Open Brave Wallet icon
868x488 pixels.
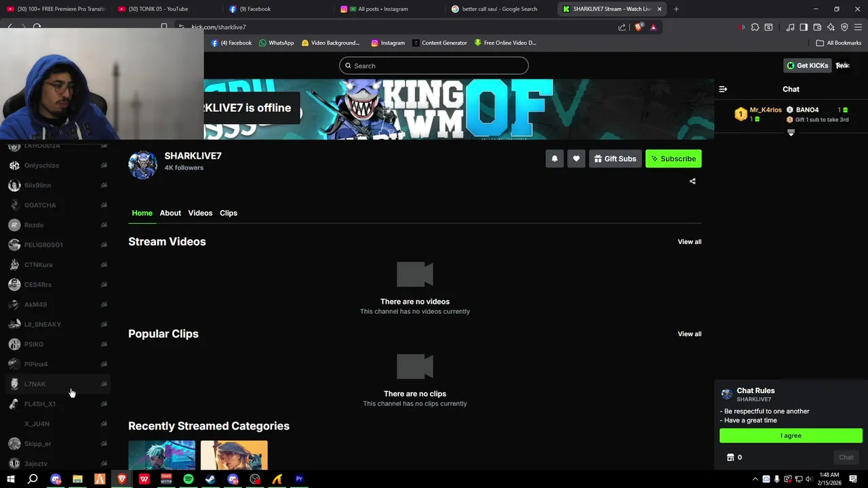(x=817, y=27)
